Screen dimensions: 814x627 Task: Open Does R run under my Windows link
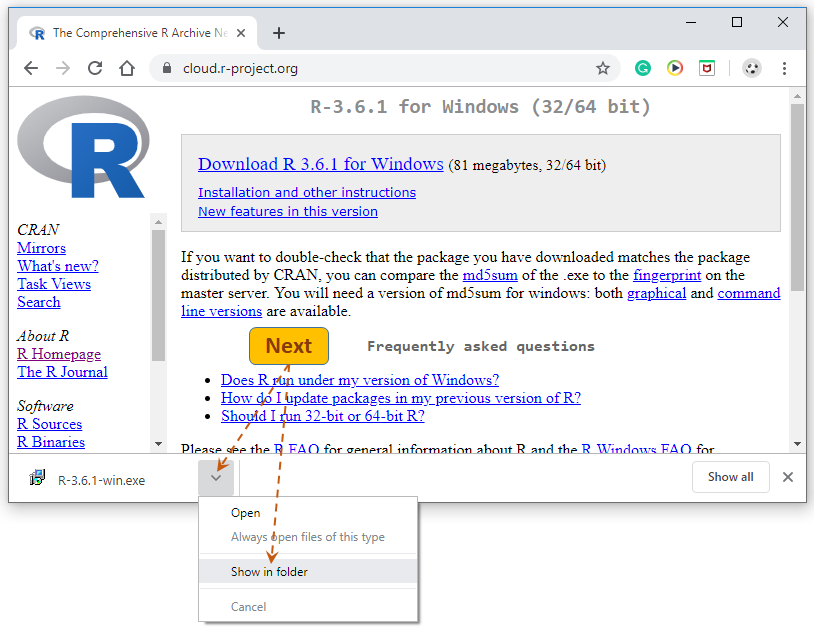coord(360,380)
